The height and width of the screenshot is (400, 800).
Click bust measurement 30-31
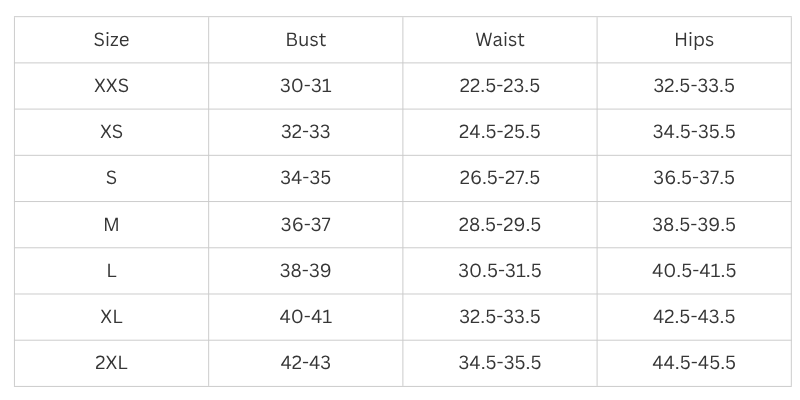click(305, 86)
